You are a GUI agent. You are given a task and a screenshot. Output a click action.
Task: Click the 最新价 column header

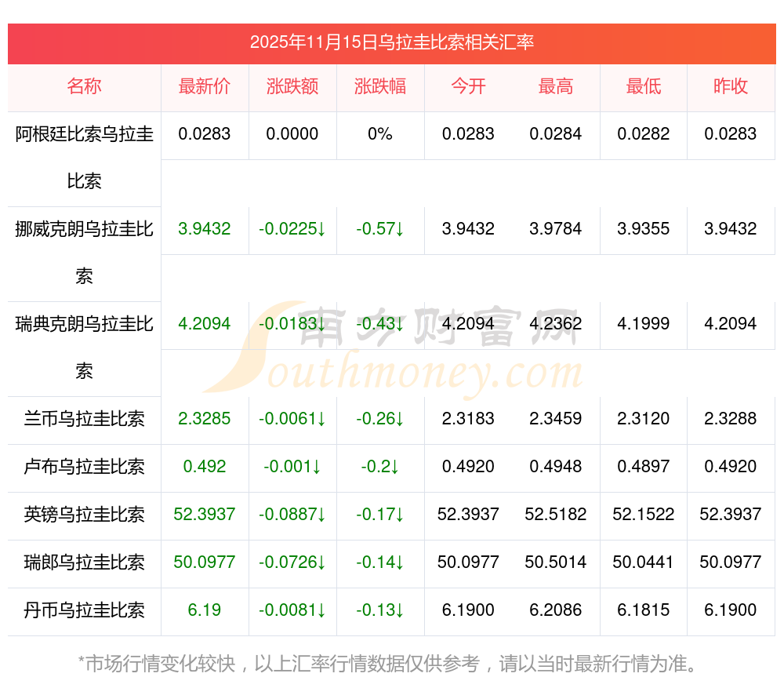click(x=205, y=87)
